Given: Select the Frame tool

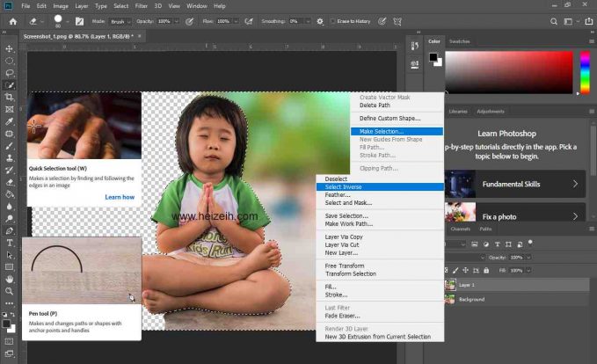Looking at the screenshot, I should tap(9, 110).
